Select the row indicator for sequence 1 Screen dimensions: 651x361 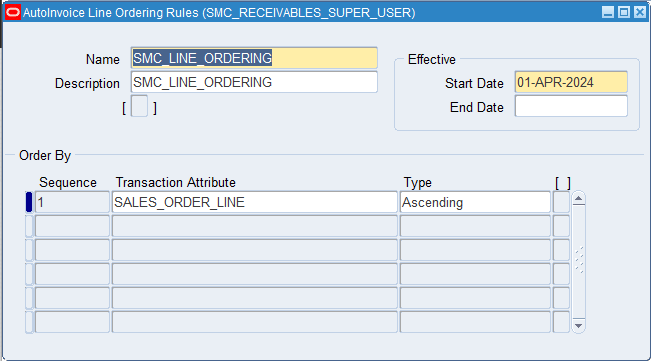pyautogui.click(x=29, y=202)
